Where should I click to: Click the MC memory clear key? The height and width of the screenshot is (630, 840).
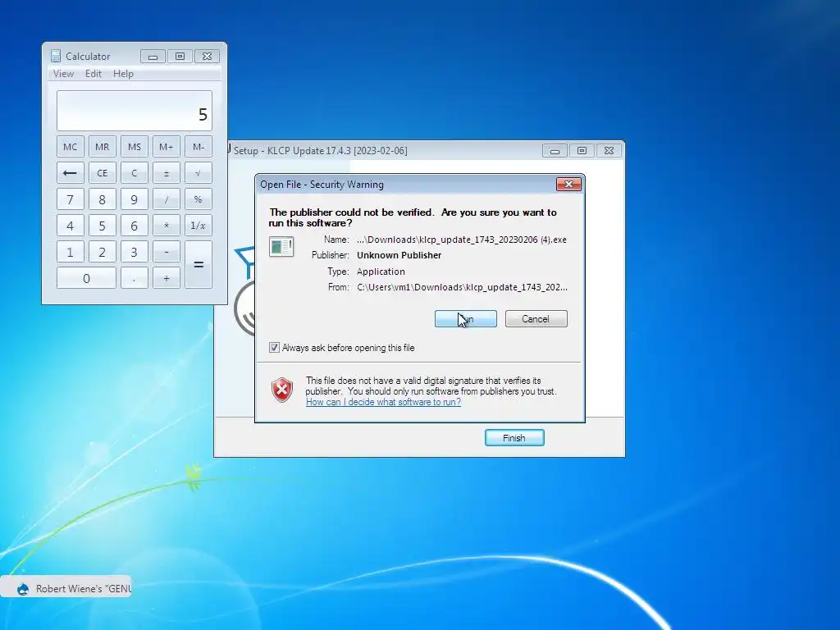click(x=71, y=147)
